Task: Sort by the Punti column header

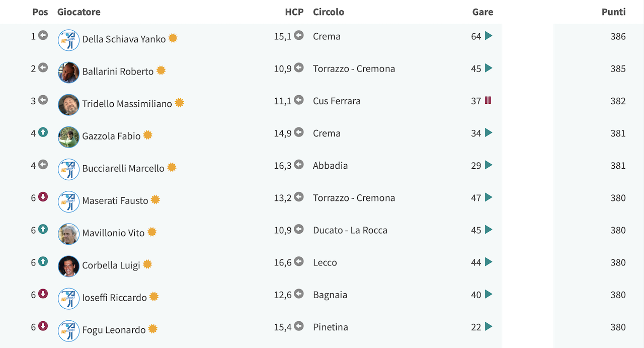Action: (x=614, y=12)
